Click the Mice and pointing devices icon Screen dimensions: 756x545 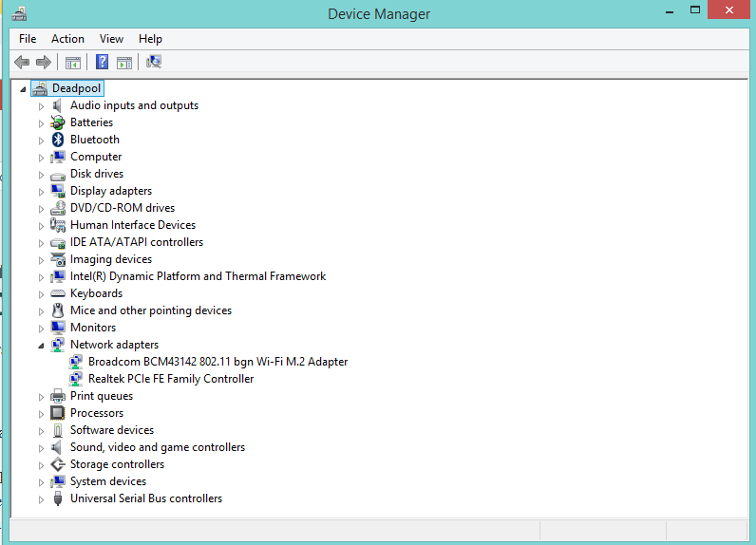[x=58, y=310]
